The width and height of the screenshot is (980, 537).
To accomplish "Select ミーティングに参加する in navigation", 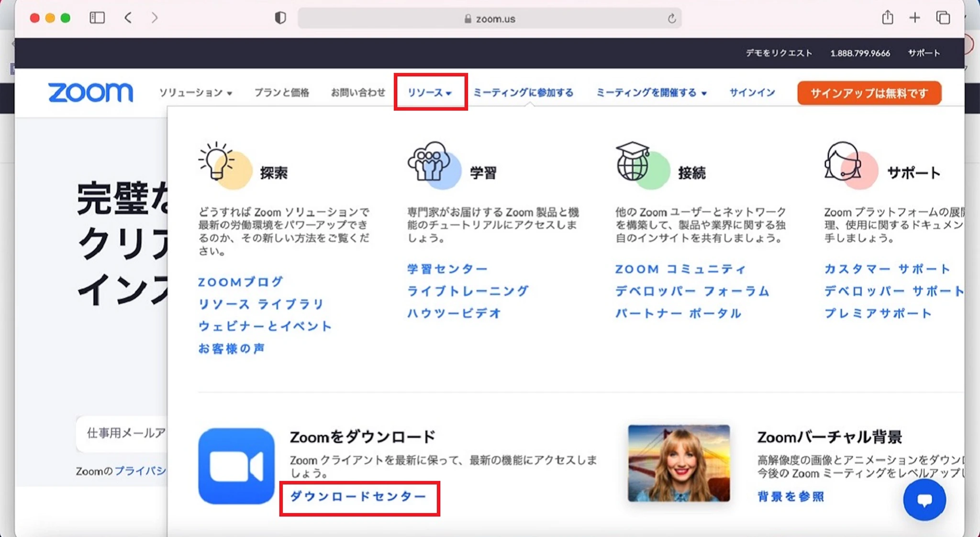I will 523,93.
